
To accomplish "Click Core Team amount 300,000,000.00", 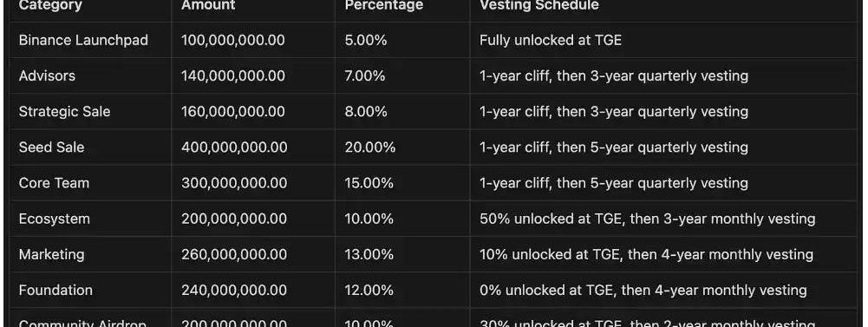I will [x=234, y=183].
